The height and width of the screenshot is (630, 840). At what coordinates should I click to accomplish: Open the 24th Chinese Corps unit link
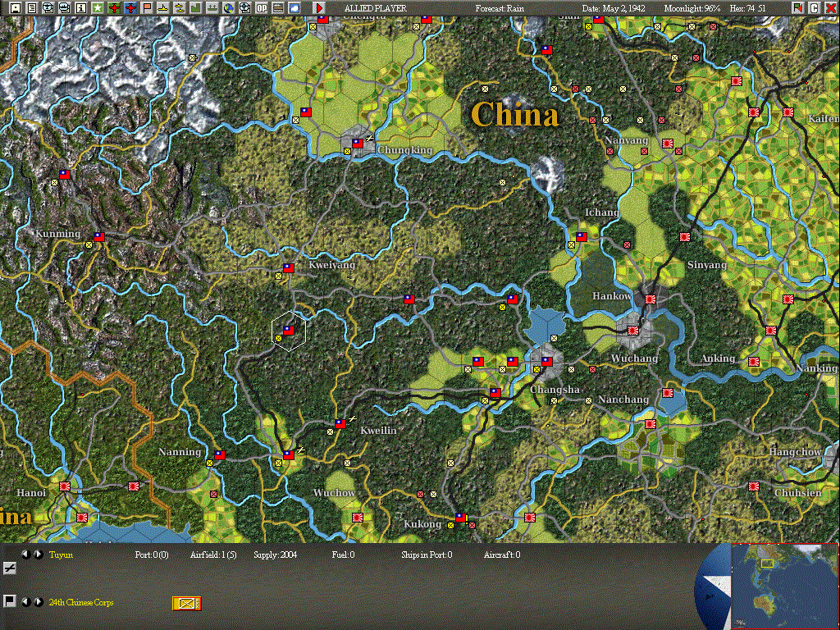tap(81, 602)
